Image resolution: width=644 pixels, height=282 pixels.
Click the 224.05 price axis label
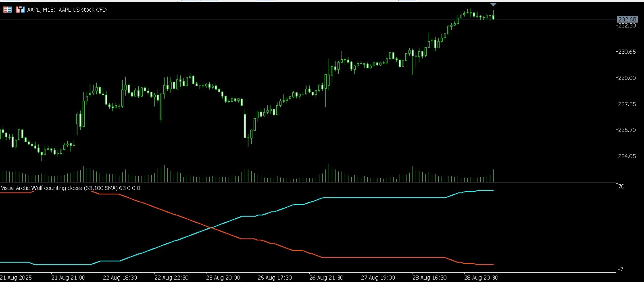(x=627, y=156)
